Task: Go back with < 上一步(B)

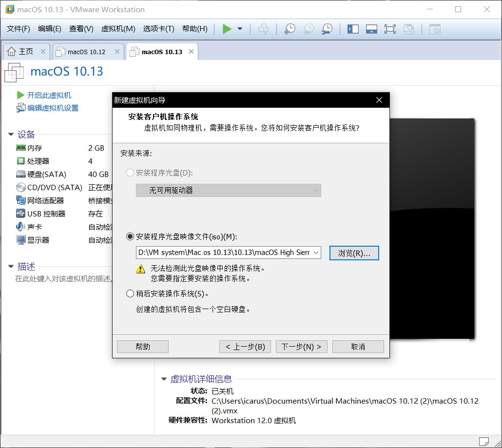Action: [245, 347]
